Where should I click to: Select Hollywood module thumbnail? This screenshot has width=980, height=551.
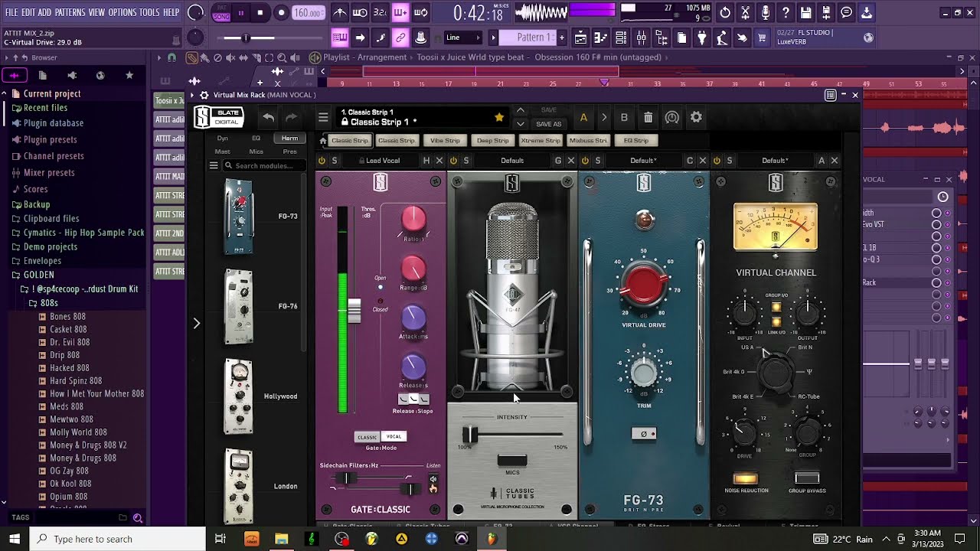[238, 396]
